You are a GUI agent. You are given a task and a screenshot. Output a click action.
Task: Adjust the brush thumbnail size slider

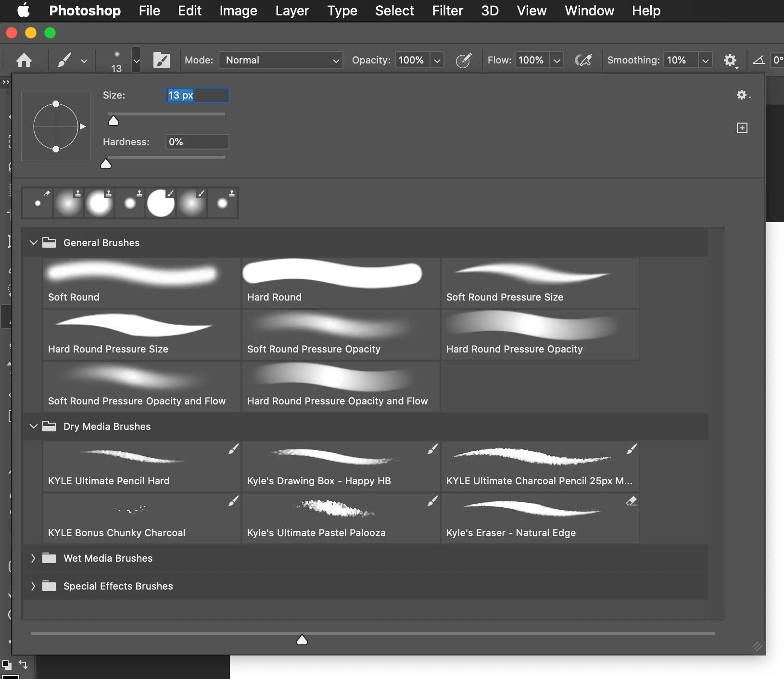[302, 640]
